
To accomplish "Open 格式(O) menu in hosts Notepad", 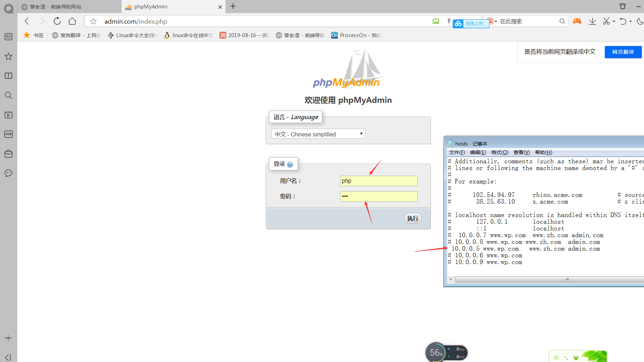I will click(x=500, y=152).
